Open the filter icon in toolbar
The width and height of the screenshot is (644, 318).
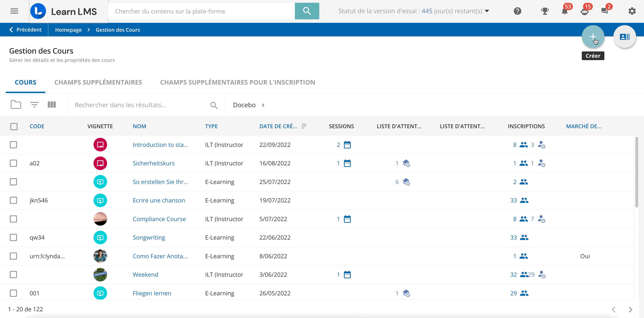[x=34, y=105]
